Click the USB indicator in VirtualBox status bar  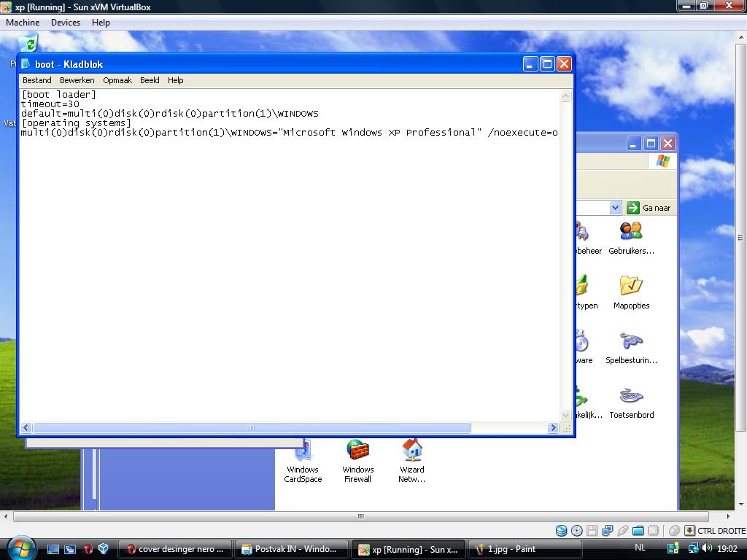[x=622, y=531]
